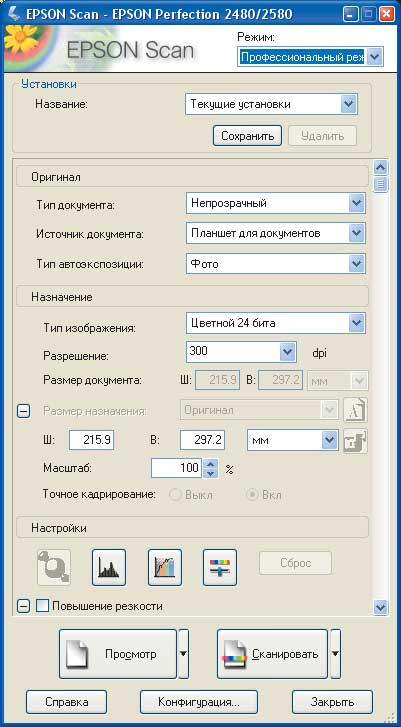Increase Масштаб with the up spinner arrow

211,463
